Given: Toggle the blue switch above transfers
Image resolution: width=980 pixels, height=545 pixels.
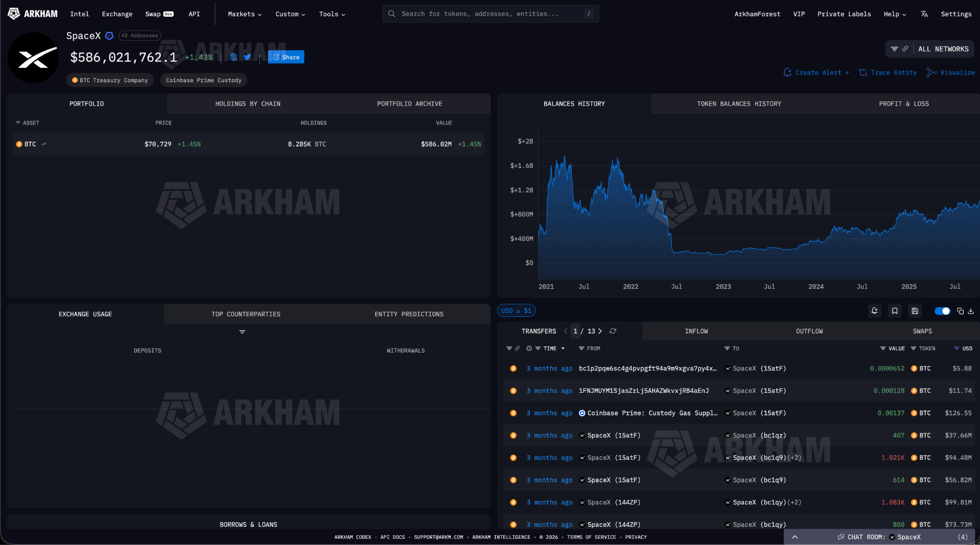Looking at the screenshot, I should point(942,311).
